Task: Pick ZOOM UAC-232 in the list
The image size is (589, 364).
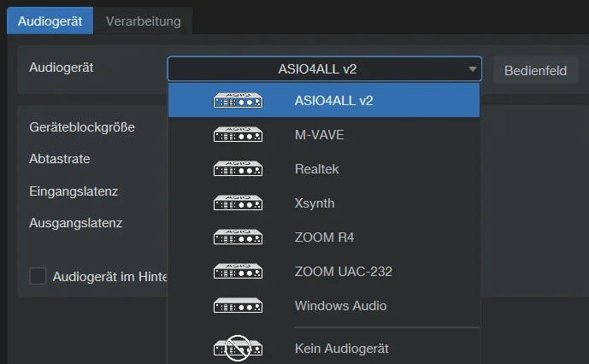Action: (x=343, y=272)
